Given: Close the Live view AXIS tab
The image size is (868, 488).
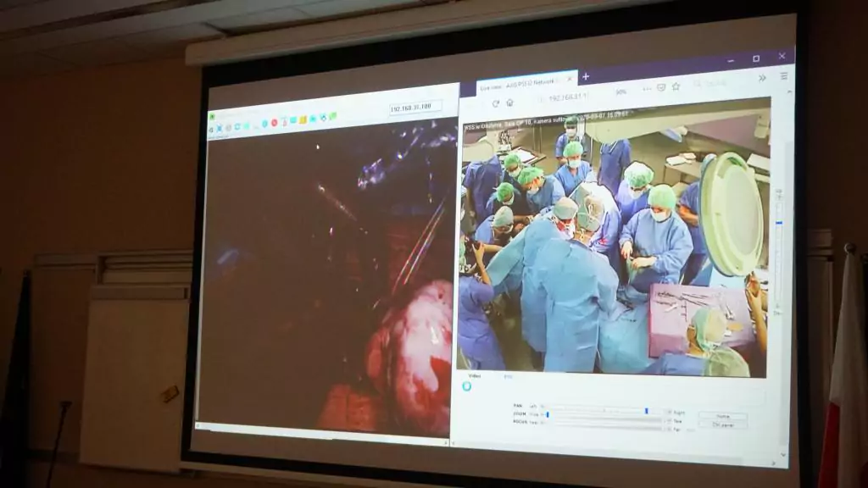Looking at the screenshot, I should pos(569,80).
